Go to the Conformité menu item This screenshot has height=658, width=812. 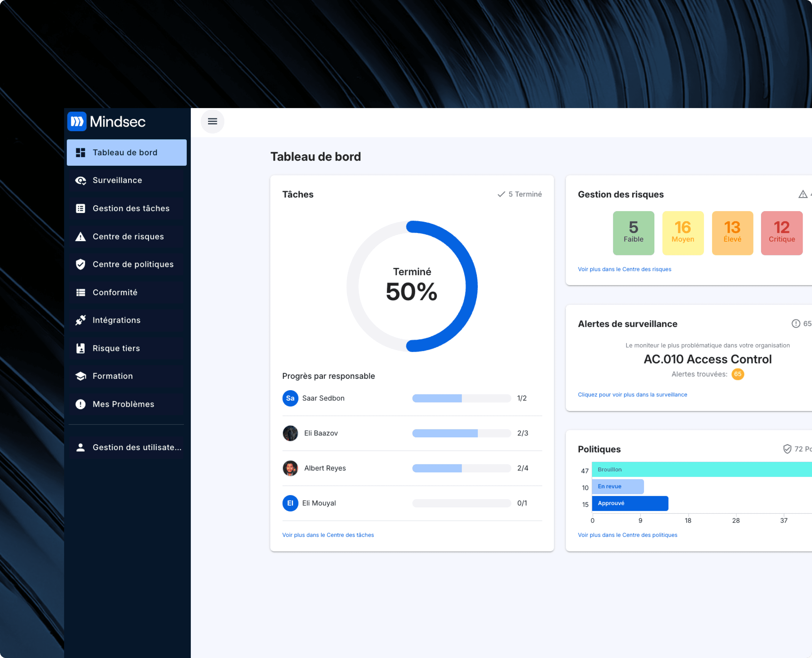tap(115, 292)
